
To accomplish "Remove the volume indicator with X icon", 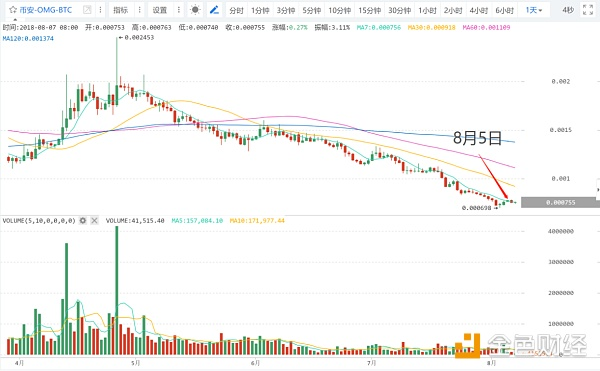I will coord(94,220).
